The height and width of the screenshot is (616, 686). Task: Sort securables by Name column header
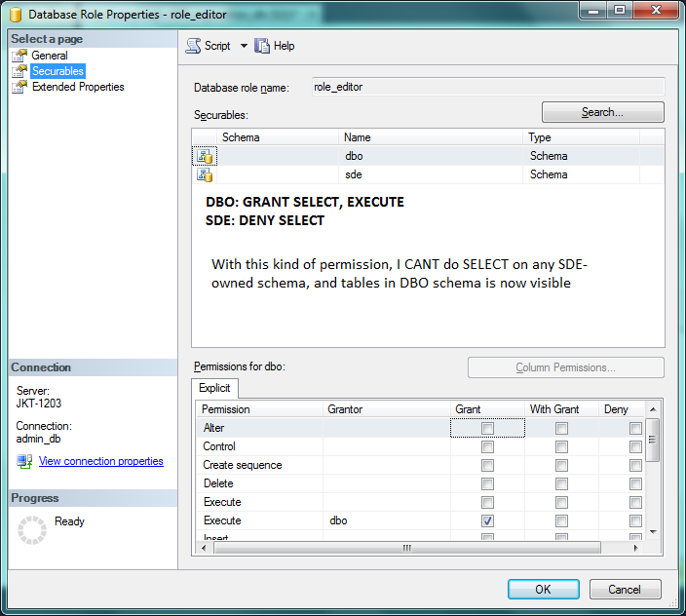click(431, 137)
